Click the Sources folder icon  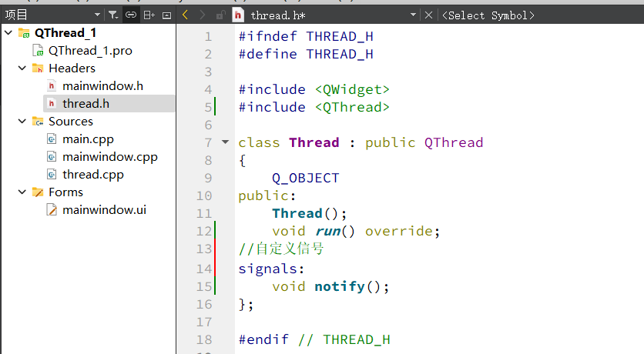[x=38, y=122]
